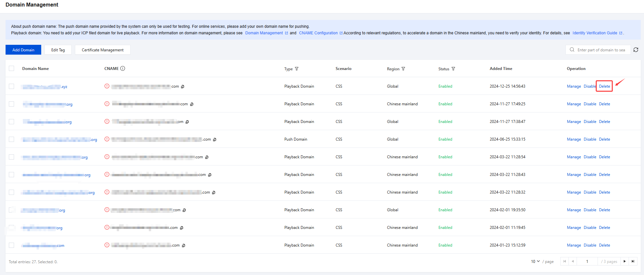Jump to the last page of domains
The image size is (644, 275).
coord(633,261)
